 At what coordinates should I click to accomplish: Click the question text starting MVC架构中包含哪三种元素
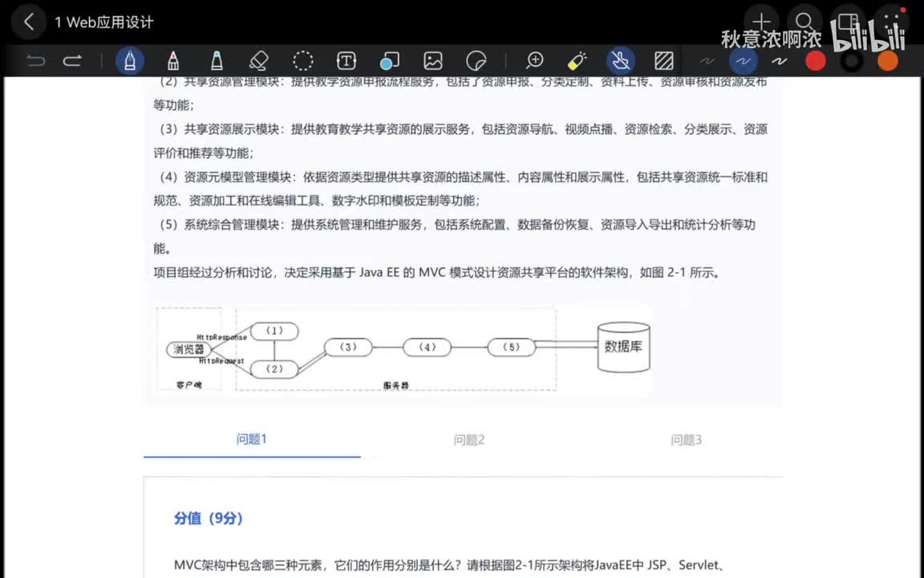pos(450,565)
